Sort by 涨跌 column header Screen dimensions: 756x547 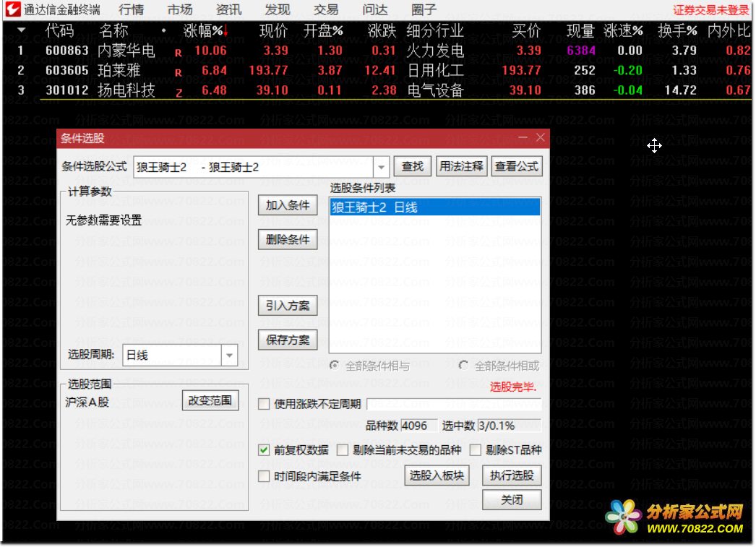(382, 31)
